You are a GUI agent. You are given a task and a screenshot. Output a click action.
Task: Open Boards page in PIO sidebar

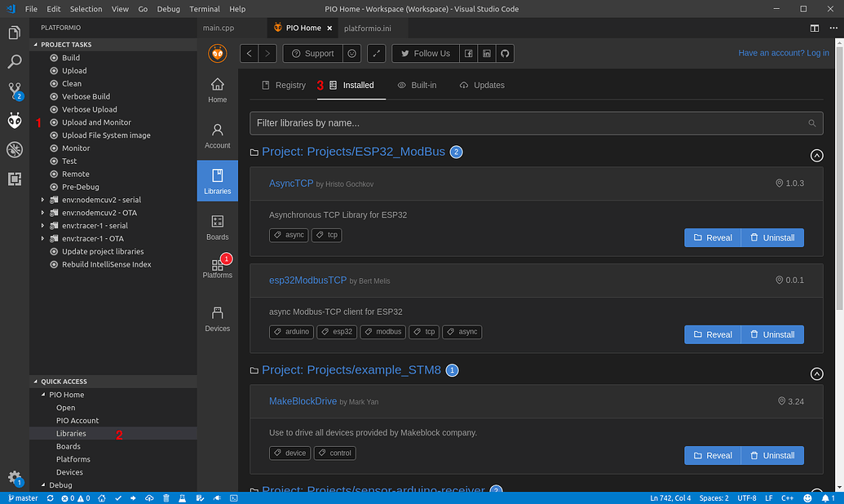[x=217, y=228]
